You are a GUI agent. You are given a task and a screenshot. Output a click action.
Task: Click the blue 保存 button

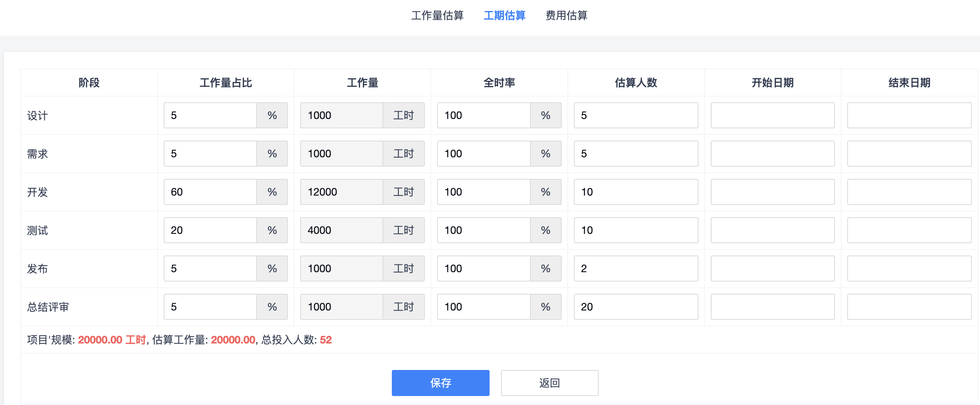click(x=440, y=383)
